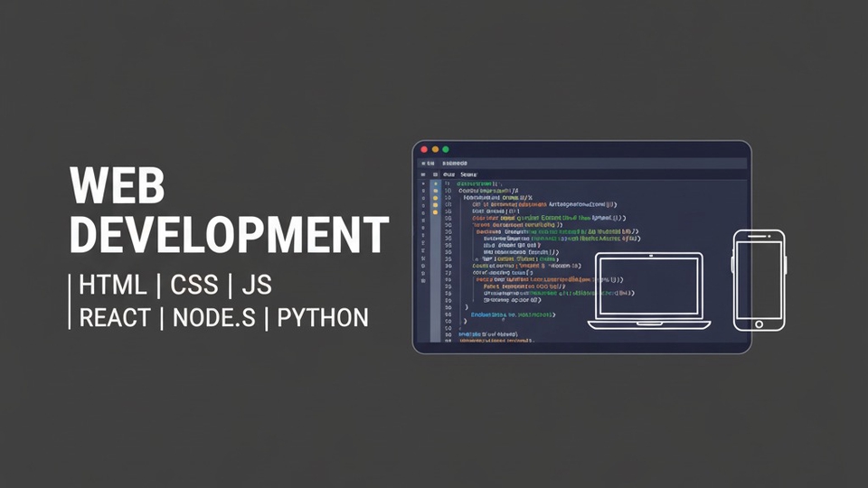Click the JS label

257,286
